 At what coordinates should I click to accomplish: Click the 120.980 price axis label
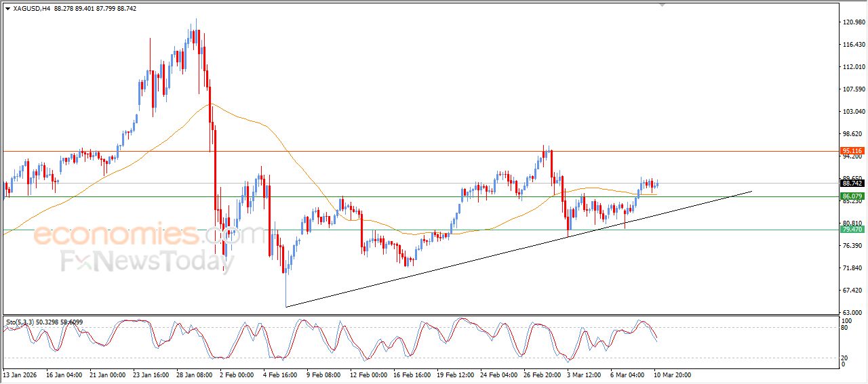point(853,22)
